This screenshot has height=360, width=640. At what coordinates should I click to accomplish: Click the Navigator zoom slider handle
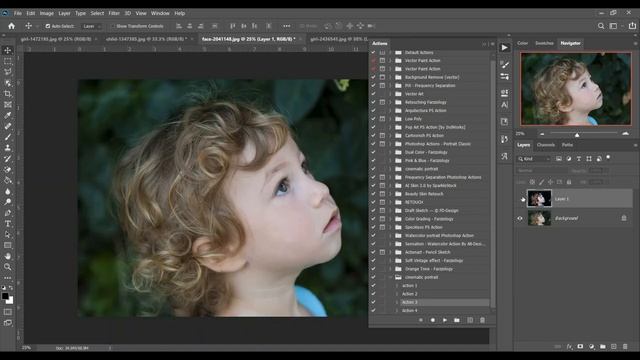pos(577,134)
